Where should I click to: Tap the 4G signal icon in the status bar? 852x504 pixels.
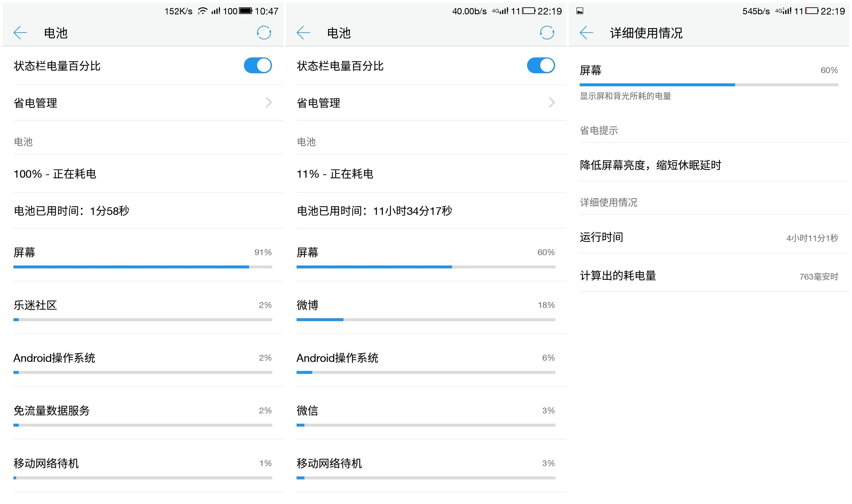click(x=496, y=10)
